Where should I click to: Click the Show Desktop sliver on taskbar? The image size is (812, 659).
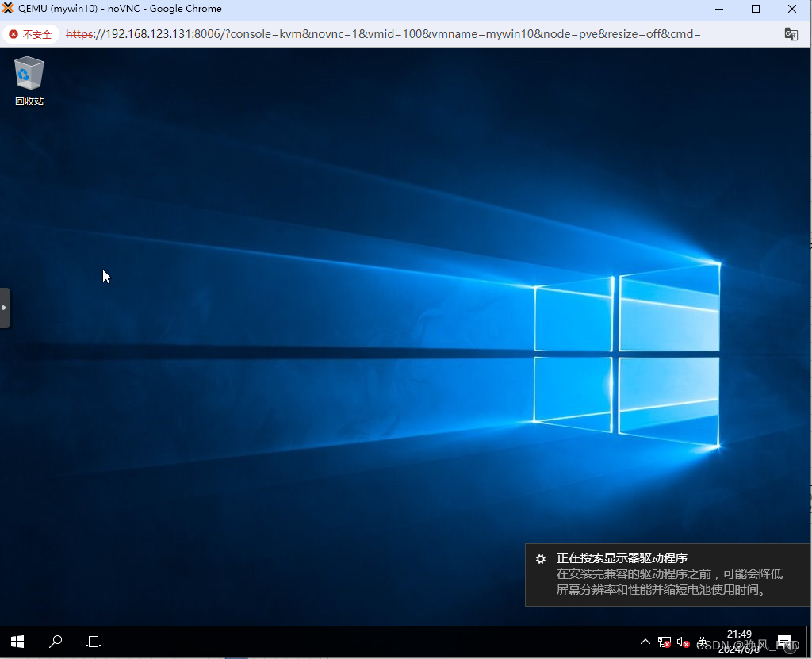click(x=808, y=642)
